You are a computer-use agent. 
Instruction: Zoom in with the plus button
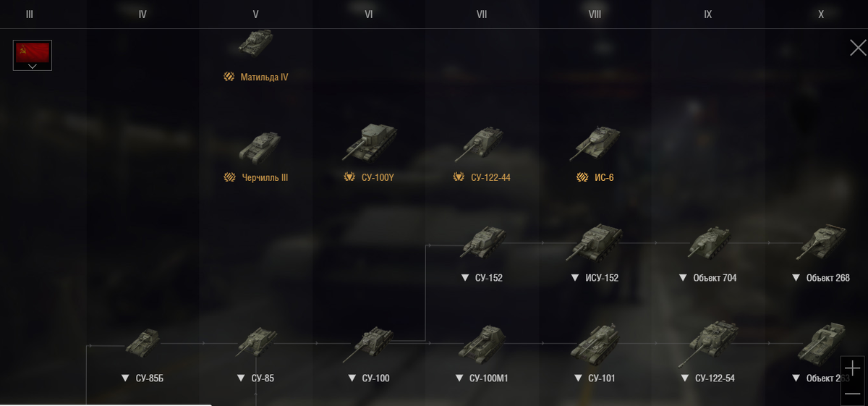[853, 368]
